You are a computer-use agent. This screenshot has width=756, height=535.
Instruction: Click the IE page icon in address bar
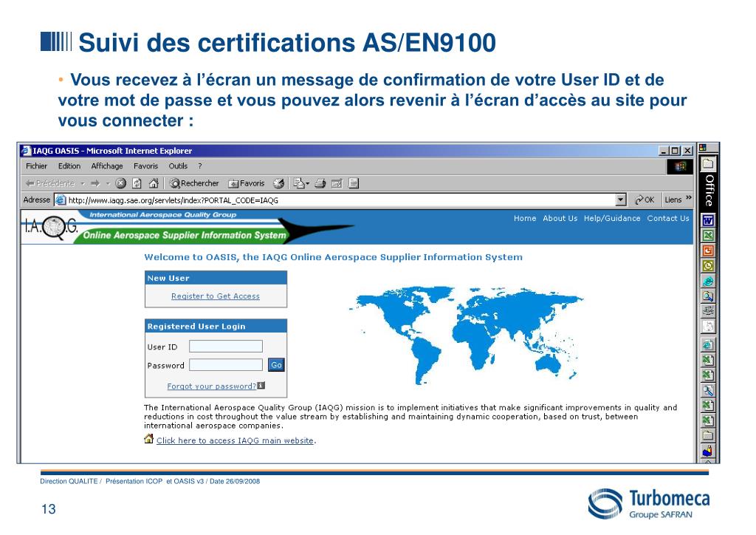click(x=61, y=200)
